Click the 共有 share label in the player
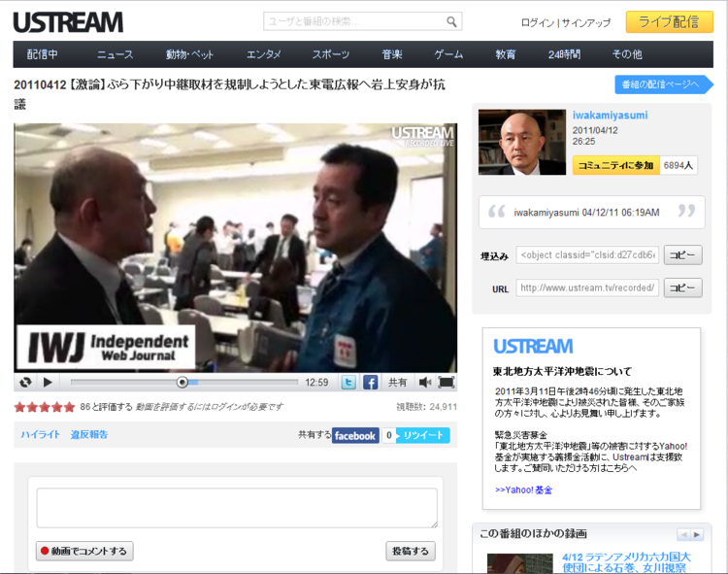Screen dimensions: 728x574 pyautogui.click(x=397, y=383)
